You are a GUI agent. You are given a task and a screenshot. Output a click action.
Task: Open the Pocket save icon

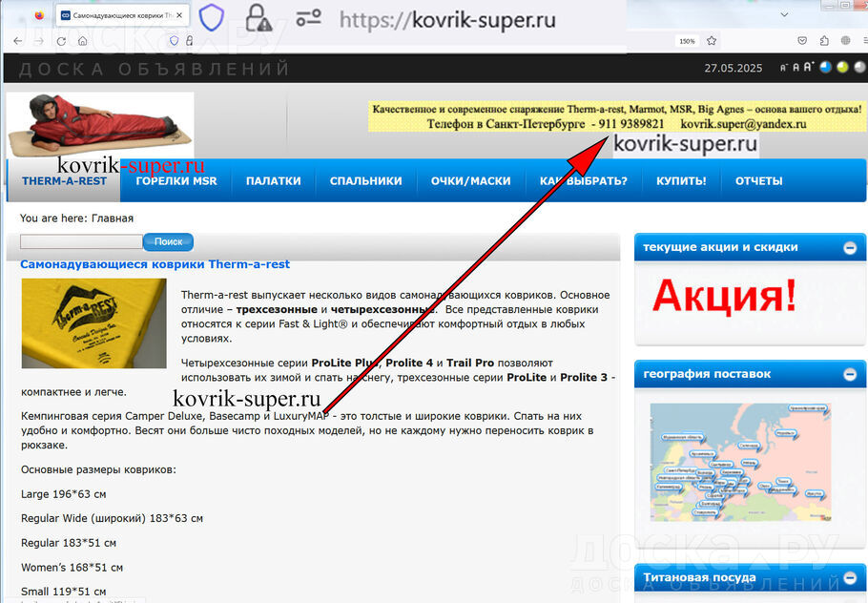click(x=800, y=41)
